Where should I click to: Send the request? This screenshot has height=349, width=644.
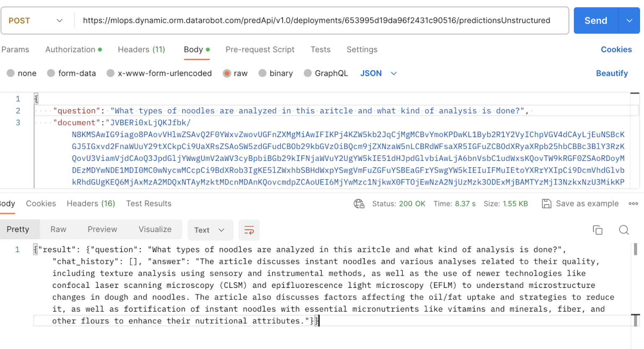coord(595,20)
